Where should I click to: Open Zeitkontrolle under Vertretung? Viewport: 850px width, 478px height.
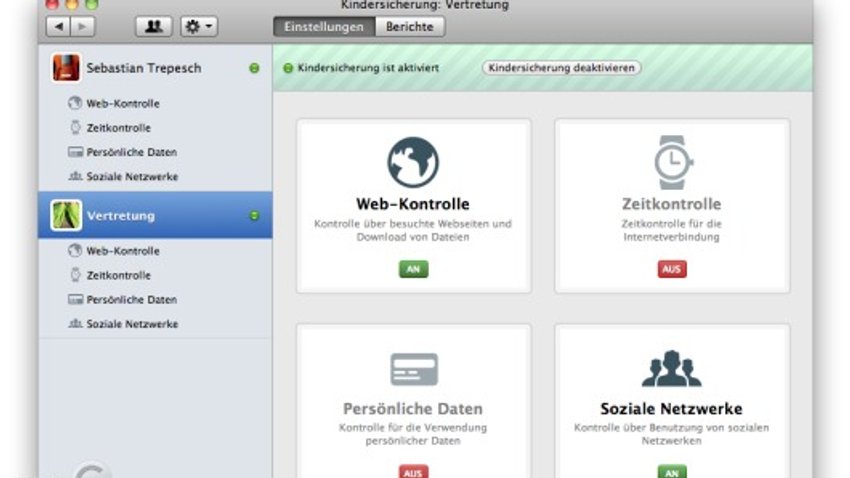click(x=119, y=275)
